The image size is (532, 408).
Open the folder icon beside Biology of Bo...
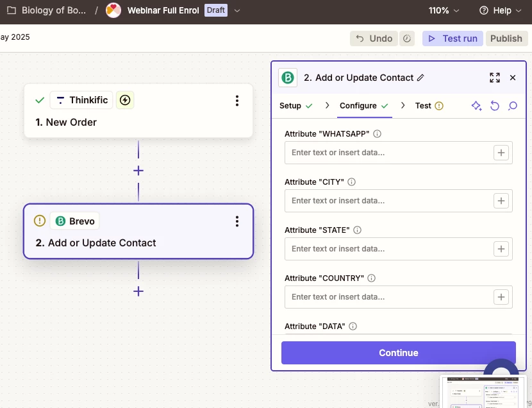12,10
